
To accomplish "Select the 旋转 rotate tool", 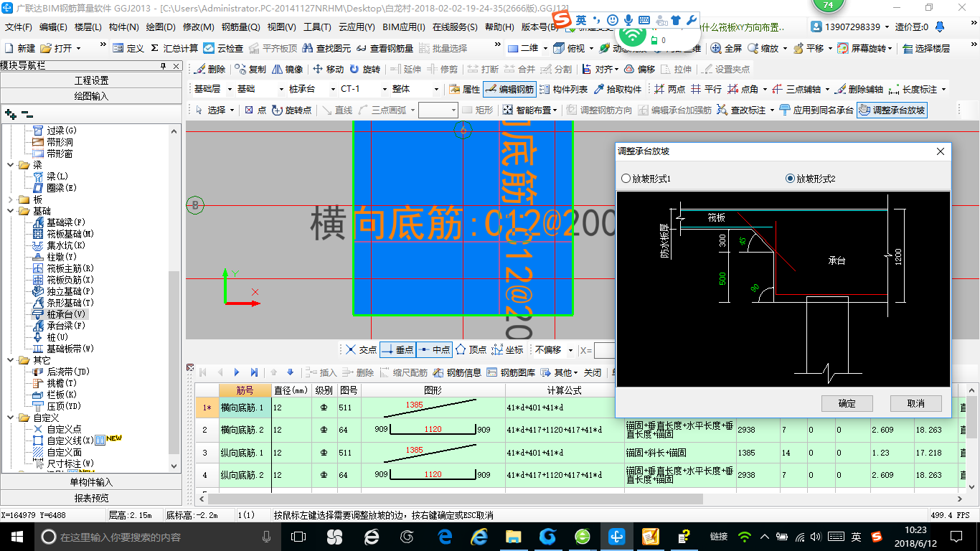I will (365, 70).
